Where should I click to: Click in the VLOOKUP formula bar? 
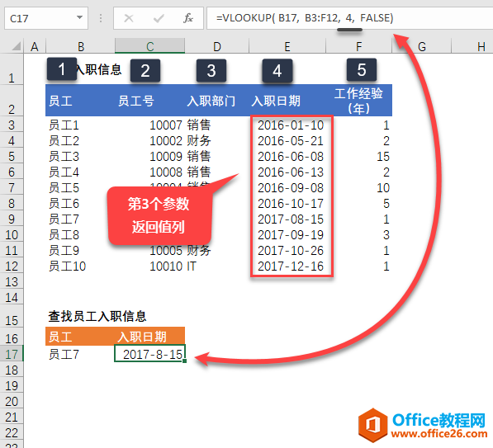coord(349,18)
